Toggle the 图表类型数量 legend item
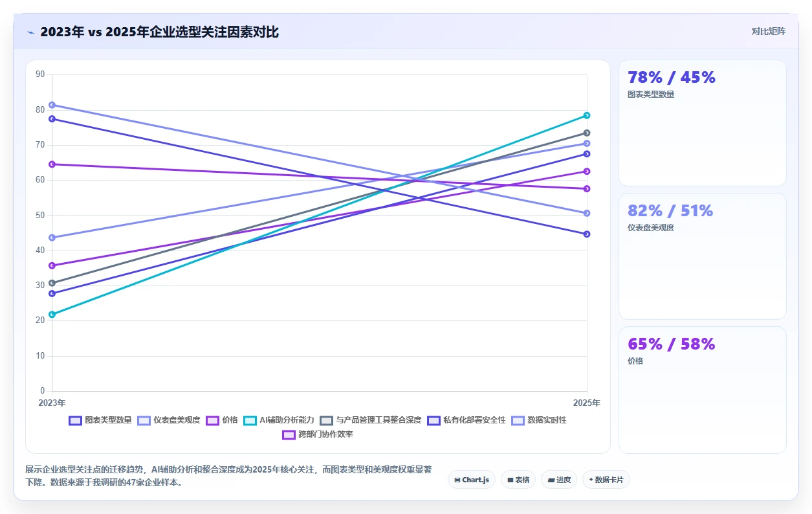The width and height of the screenshot is (812, 514). (100, 420)
